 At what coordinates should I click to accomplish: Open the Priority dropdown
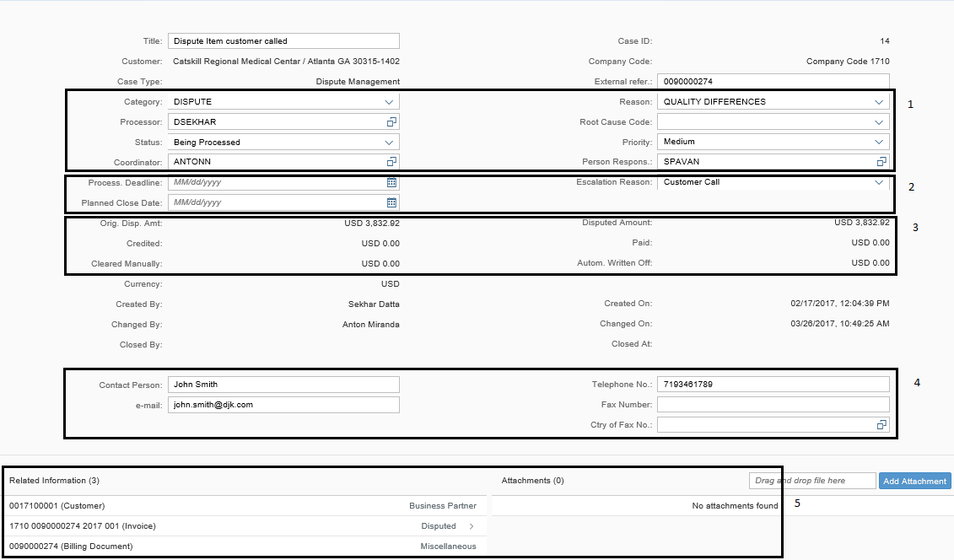[879, 142]
